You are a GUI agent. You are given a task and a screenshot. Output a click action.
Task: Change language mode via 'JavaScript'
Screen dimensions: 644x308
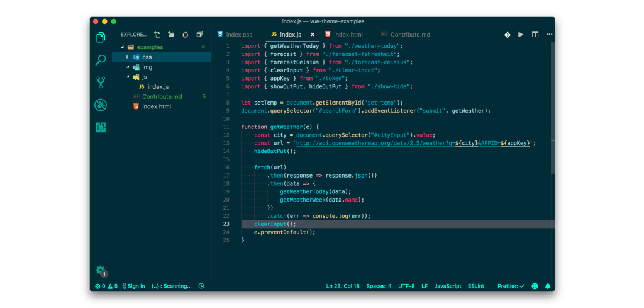point(448,286)
